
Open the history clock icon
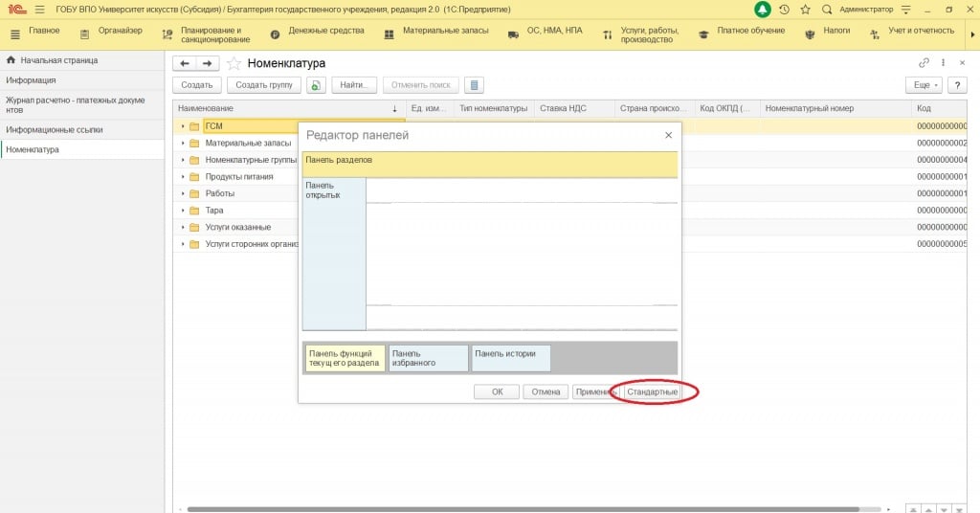785,10
